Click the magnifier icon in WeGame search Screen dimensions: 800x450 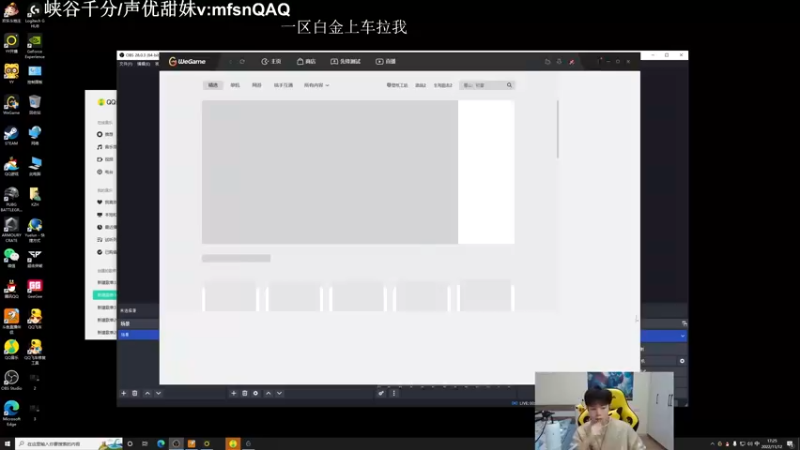pyautogui.click(x=509, y=85)
